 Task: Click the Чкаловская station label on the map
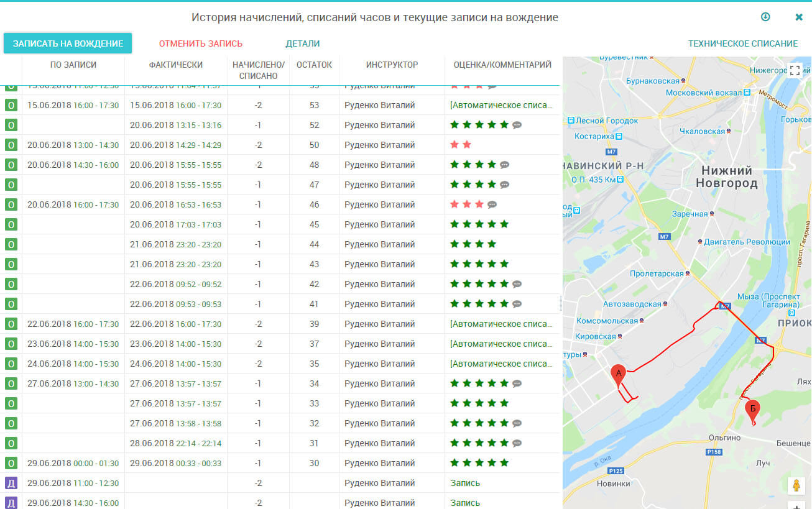coord(705,132)
